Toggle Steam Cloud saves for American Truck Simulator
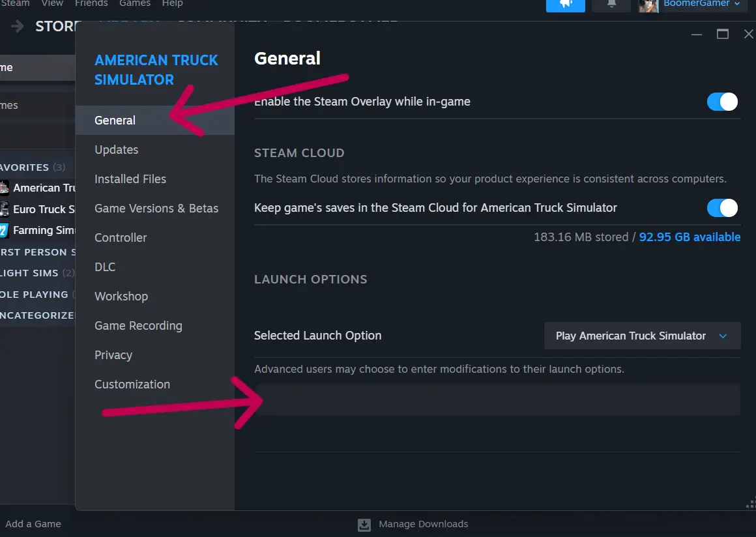The image size is (756, 537). click(x=722, y=207)
